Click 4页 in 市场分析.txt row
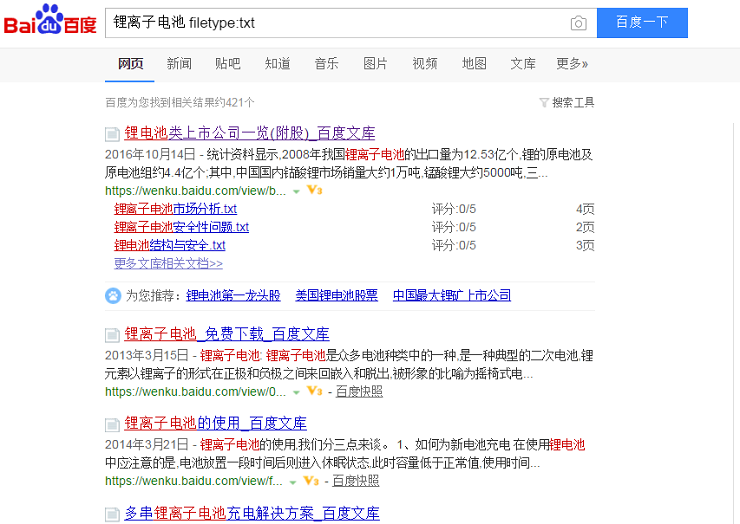 (x=585, y=209)
